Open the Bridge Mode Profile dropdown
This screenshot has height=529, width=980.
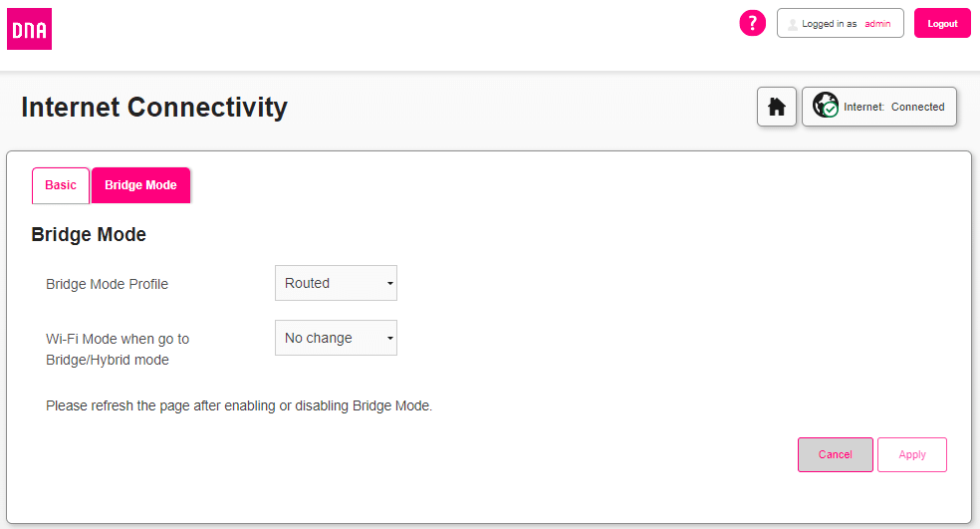click(336, 283)
